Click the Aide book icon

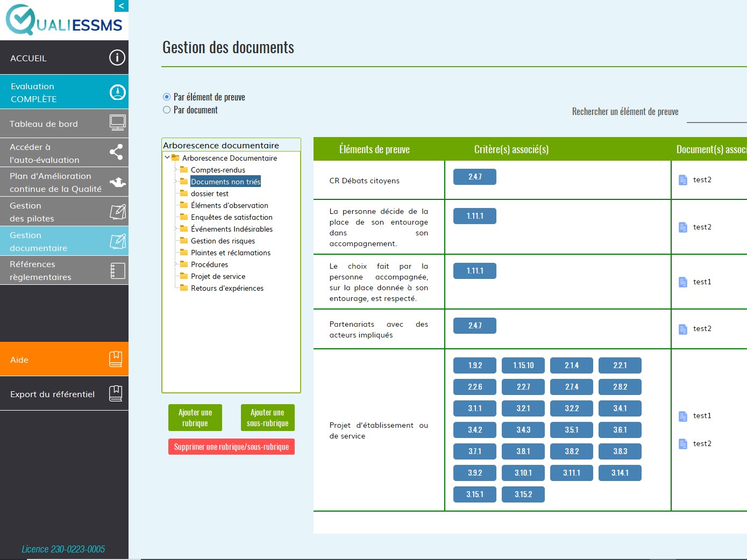coord(116,359)
